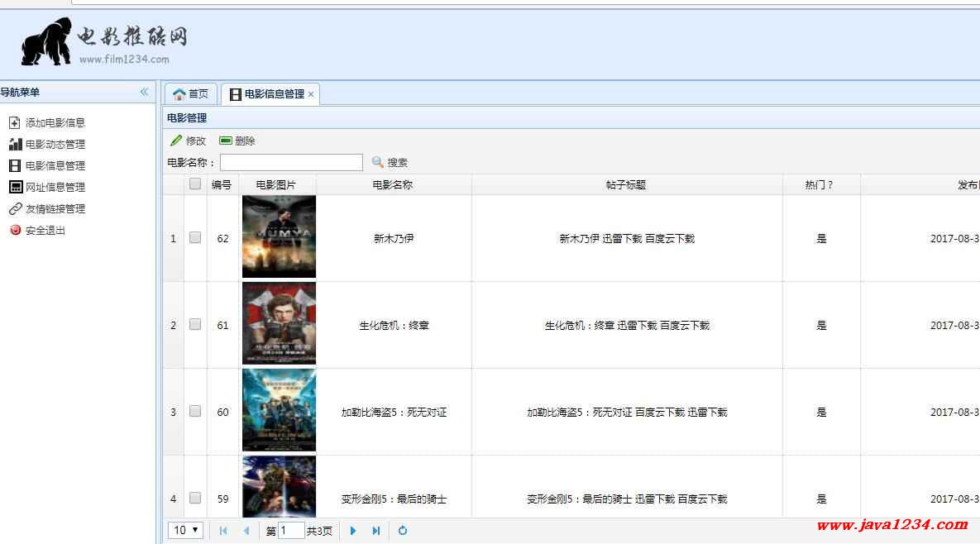The width and height of the screenshot is (980, 544).
Task: Click the add movie info icon
Action: tap(15, 122)
